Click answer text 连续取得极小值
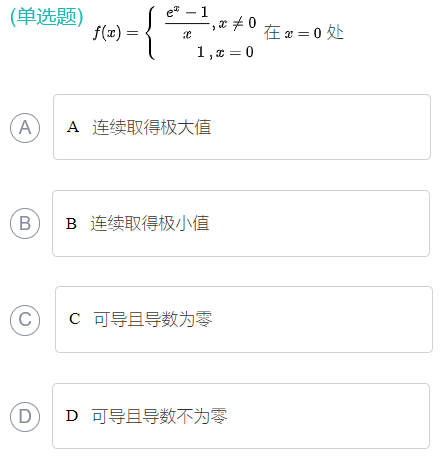 tap(150, 223)
